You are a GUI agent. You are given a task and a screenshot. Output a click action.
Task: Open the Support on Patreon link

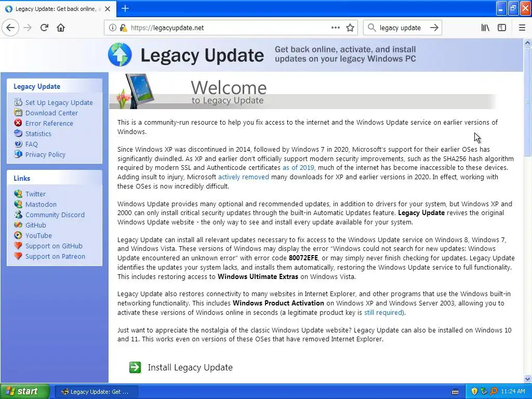[55, 257]
